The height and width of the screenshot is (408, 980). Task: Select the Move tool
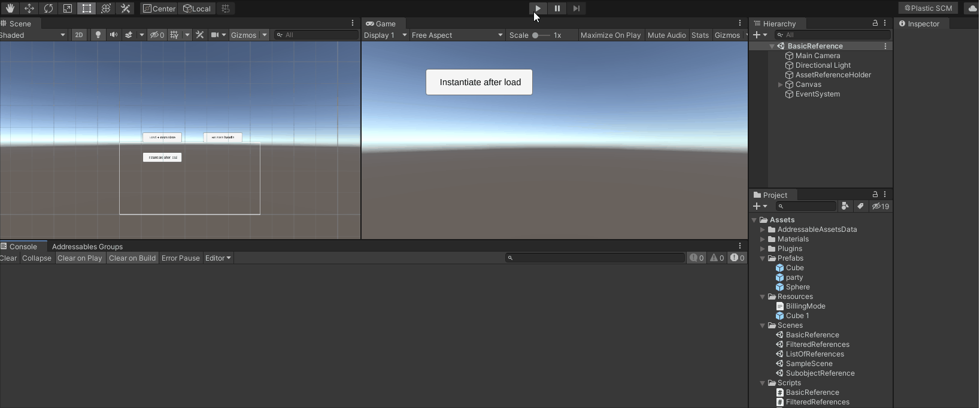coord(29,8)
